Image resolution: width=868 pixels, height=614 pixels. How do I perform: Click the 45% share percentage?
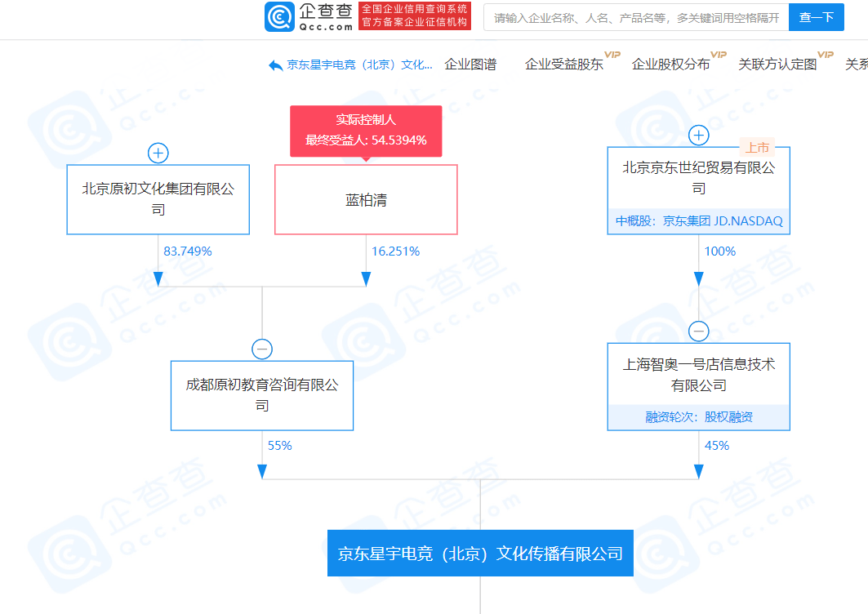[x=716, y=446]
